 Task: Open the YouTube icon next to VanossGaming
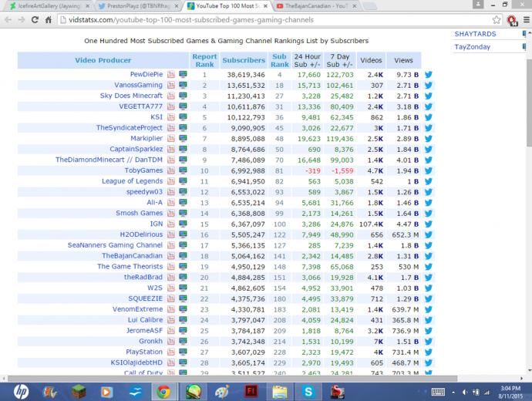[x=171, y=85]
